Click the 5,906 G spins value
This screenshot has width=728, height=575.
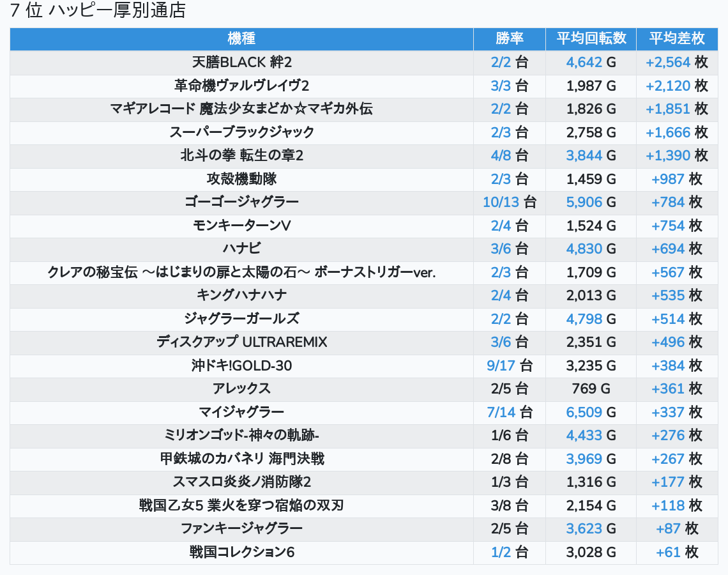click(x=591, y=202)
